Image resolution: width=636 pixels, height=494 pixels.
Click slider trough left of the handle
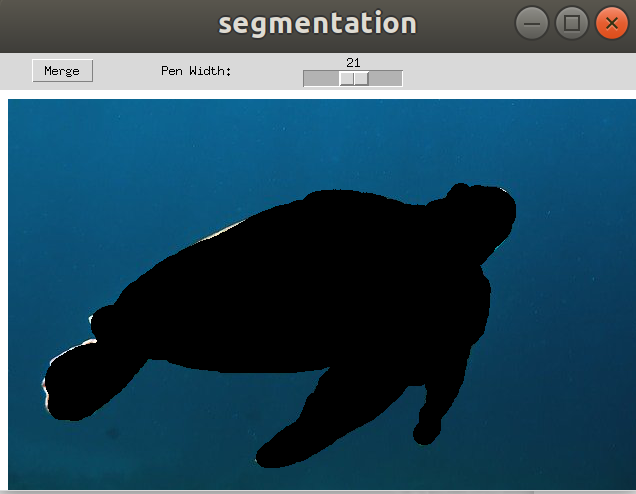(x=321, y=79)
